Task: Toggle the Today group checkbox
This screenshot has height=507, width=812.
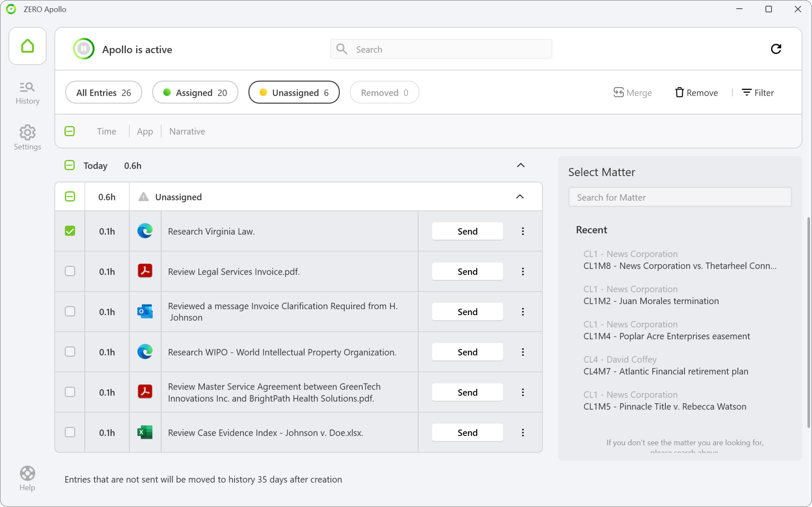Action: point(70,165)
